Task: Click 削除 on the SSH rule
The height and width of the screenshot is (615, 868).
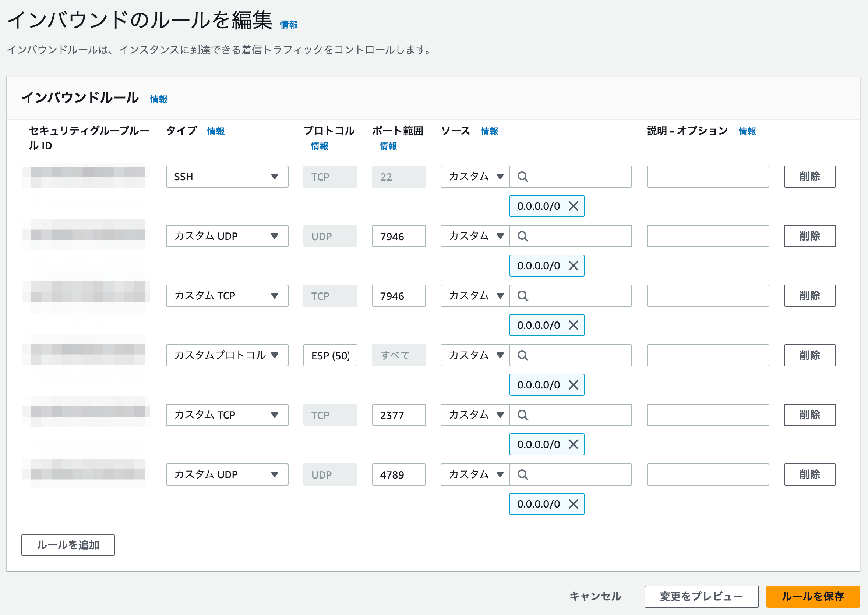Action: coord(809,177)
